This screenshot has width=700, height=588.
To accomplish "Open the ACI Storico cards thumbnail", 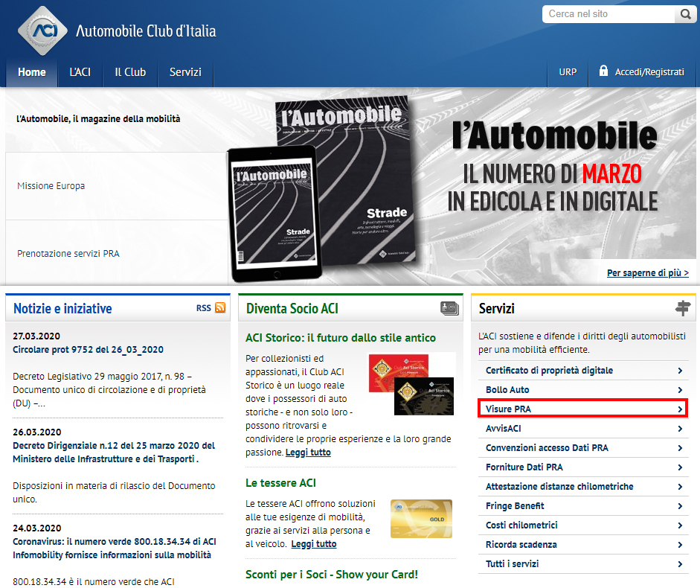I will (x=411, y=385).
